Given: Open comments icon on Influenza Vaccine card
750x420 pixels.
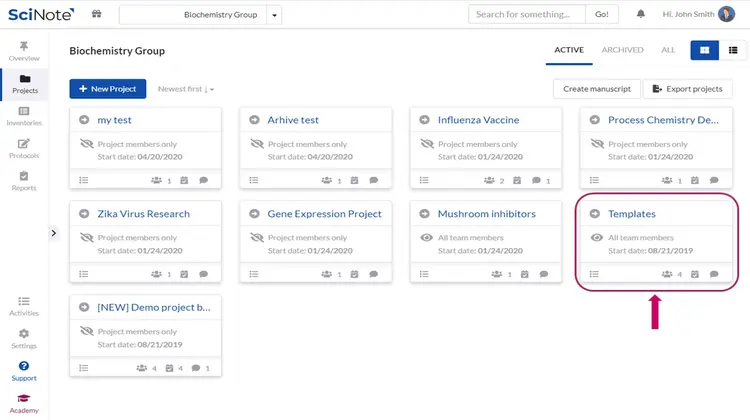Looking at the screenshot, I should coord(536,180).
